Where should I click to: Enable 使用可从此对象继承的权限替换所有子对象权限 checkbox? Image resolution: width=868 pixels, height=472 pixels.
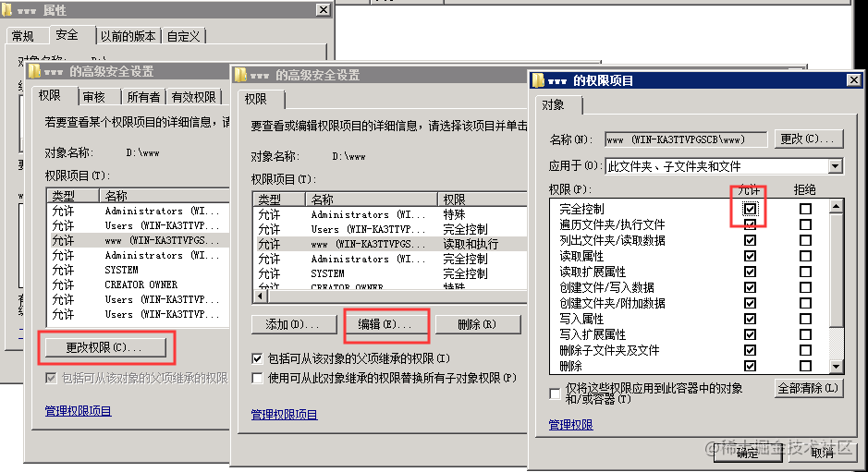pyautogui.click(x=257, y=378)
